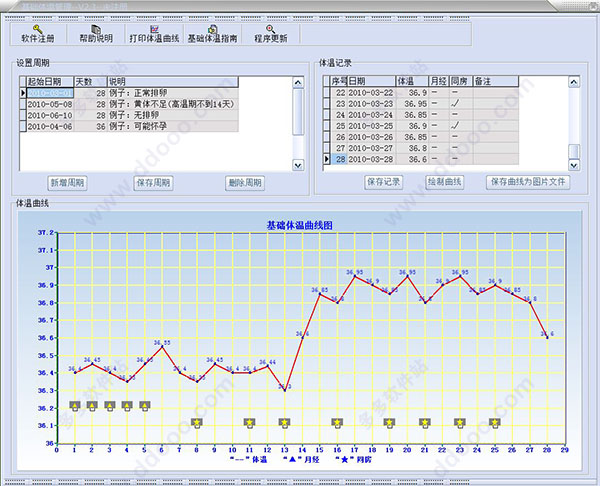600x486 pixels.
Task: Select record date 2010-03-25
Action: (370, 126)
